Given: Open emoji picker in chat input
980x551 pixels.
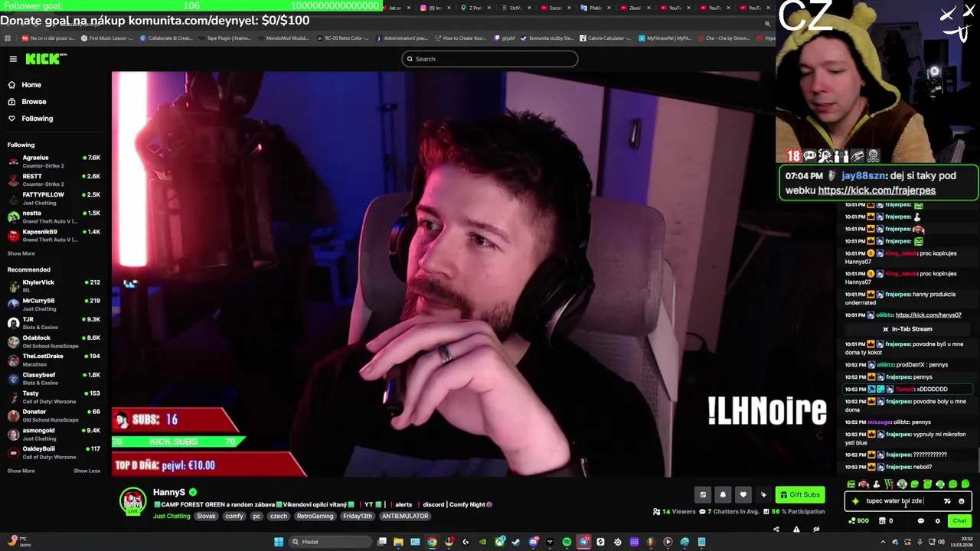Looking at the screenshot, I should (962, 501).
